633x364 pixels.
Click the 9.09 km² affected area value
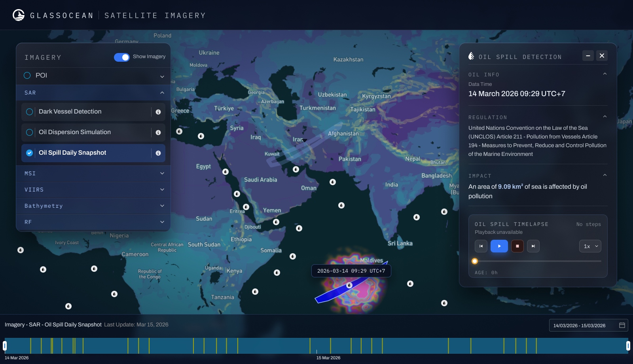coord(510,187)
